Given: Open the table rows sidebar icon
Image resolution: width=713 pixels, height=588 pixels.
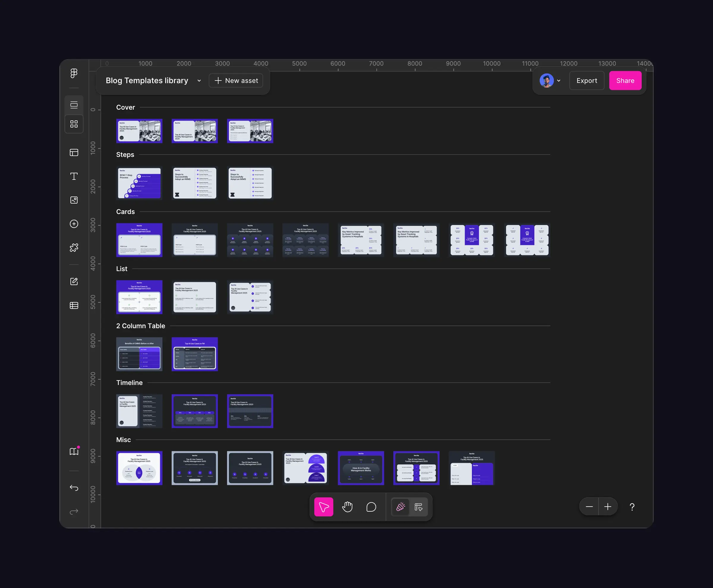Looking at the screenshot, I should click(74, 306).
